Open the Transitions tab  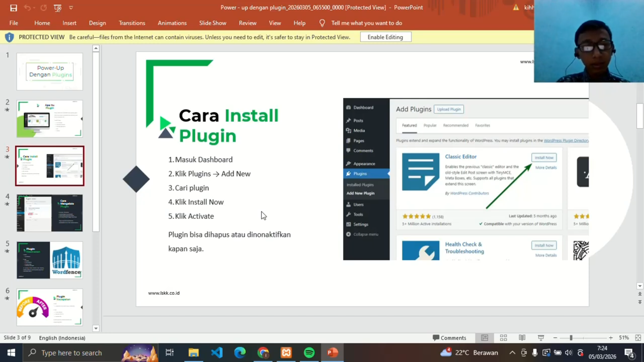132,23
